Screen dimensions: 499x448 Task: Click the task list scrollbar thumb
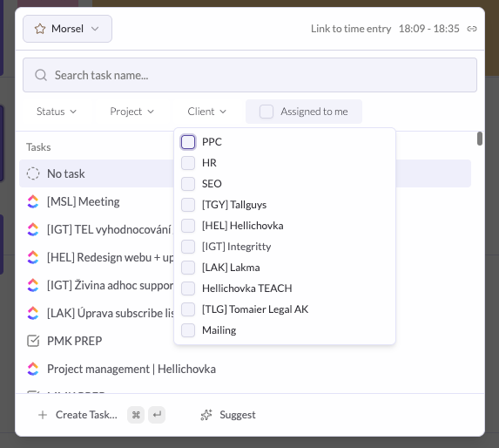click(480, 139)
